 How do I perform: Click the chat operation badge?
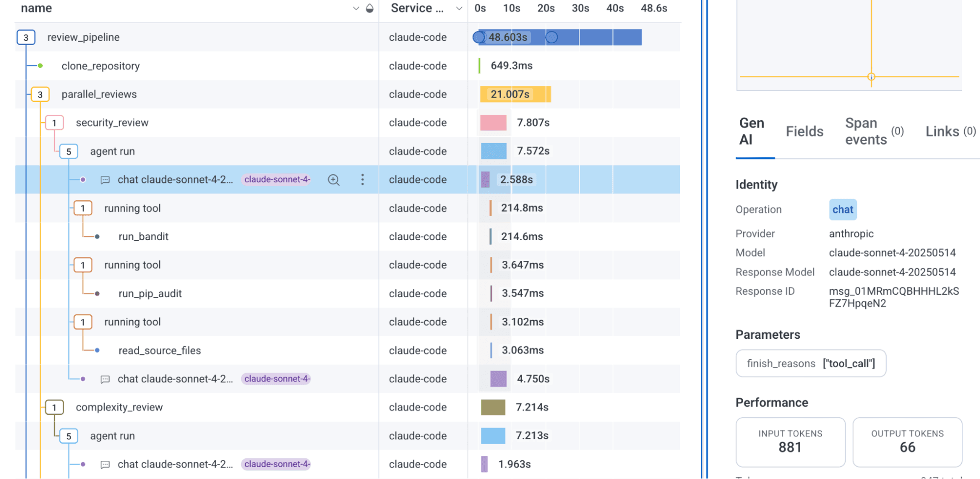tap(842, 209)
